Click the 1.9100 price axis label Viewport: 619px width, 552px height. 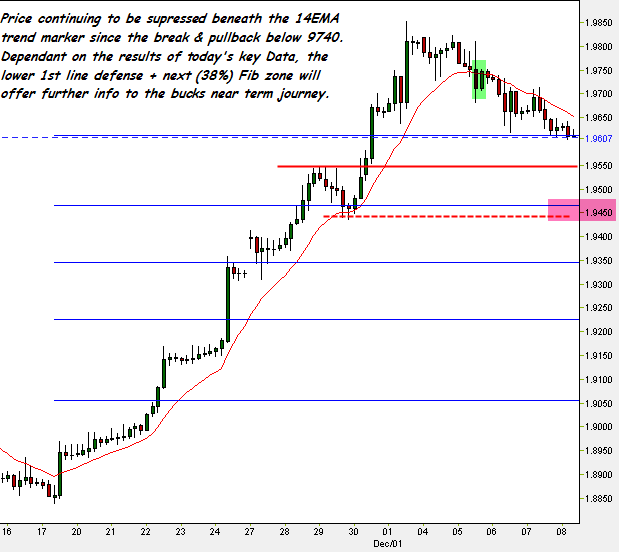(598, 380)
